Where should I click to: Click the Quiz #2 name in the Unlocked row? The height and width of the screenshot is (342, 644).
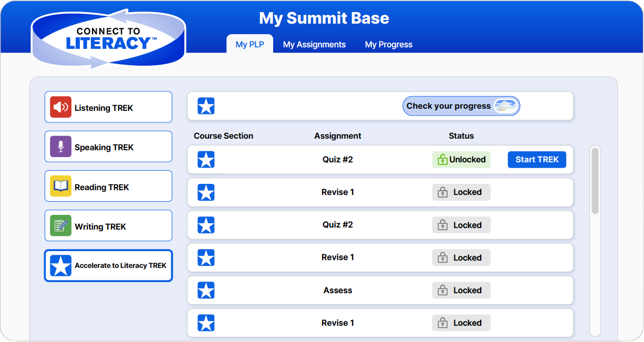coord(338,160)
